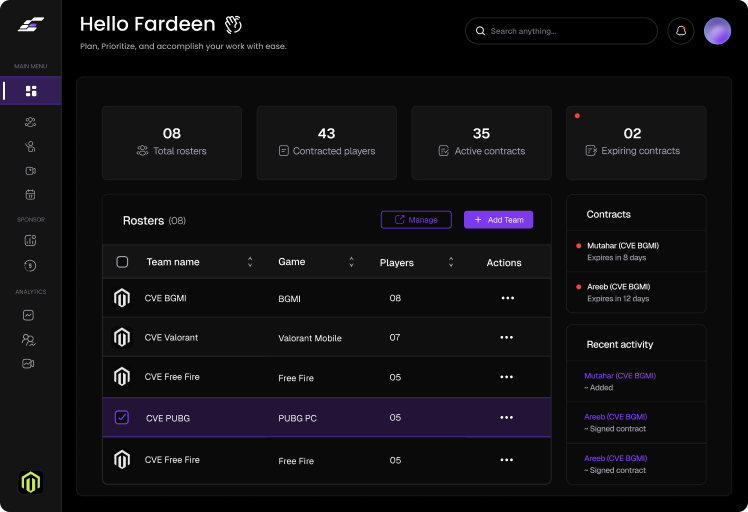
Task: Click player count 07 in Valorant row
Action: coord(395,337)
